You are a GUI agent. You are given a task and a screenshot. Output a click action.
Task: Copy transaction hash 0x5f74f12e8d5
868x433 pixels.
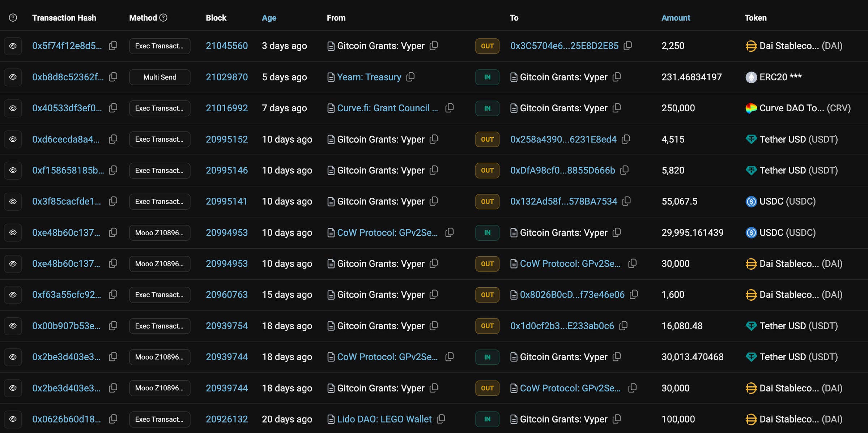tap(113, 46)
